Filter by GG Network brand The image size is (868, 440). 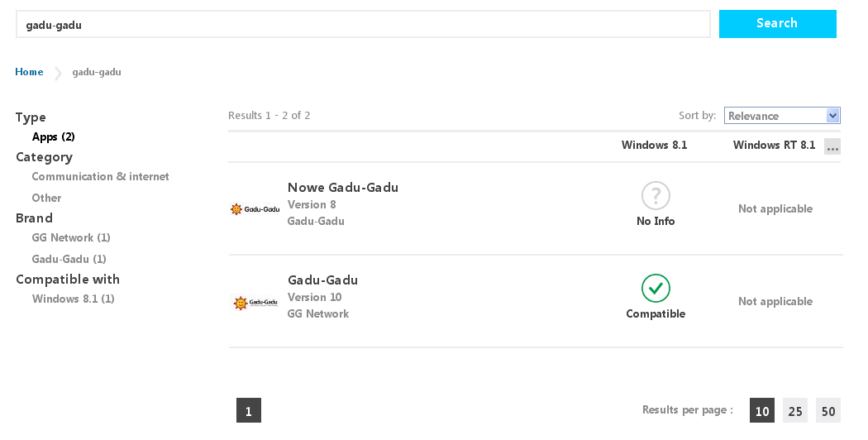point(71,237)
